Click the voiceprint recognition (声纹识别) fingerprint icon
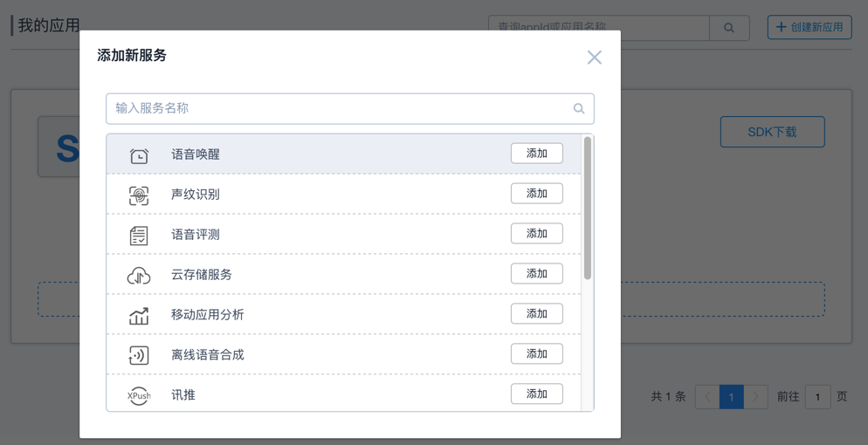 [139, 195]
